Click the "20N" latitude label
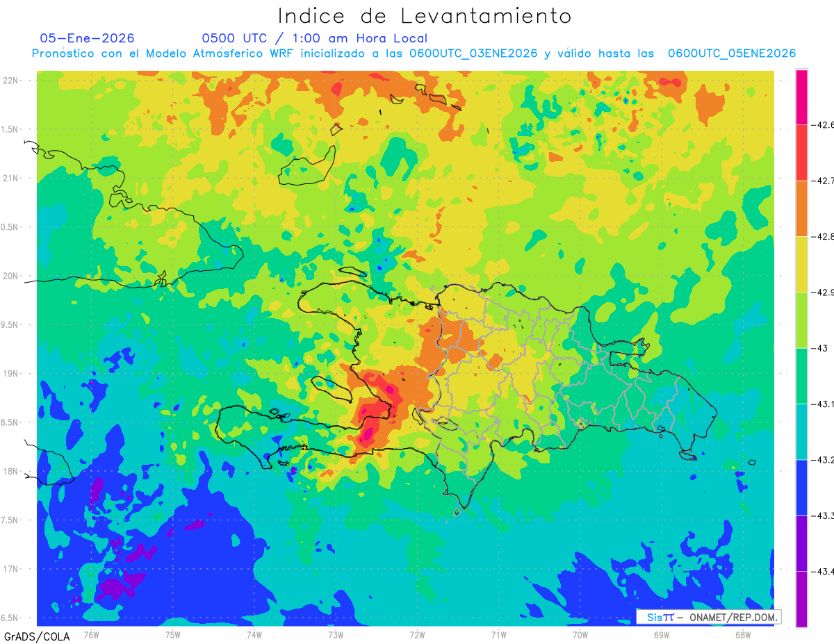The image size is (834, 644). pyautogui.click(x=12, y=276)
